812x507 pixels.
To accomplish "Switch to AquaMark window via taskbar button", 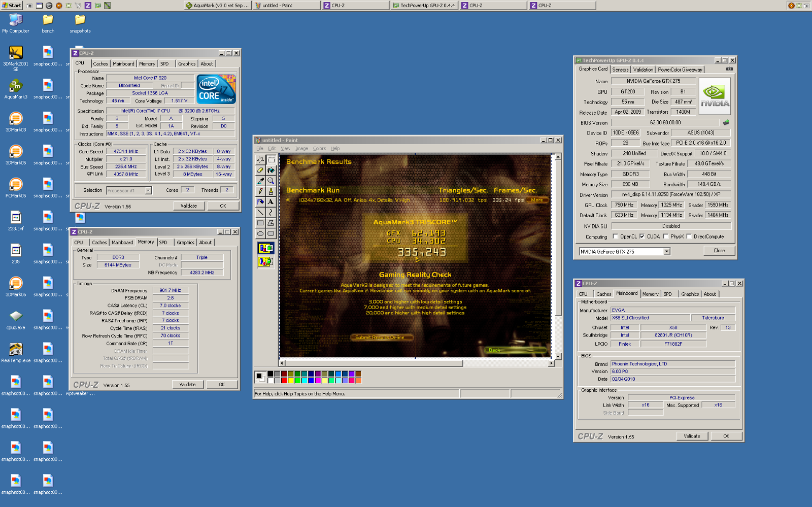I will [217, 6].
